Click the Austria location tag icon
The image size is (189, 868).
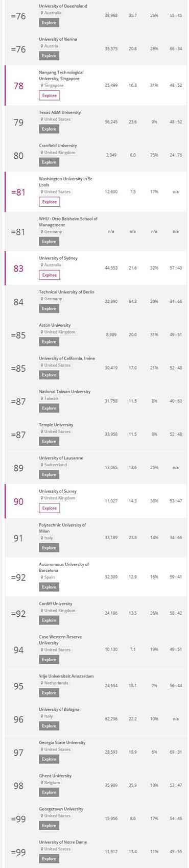pos(42,46)
